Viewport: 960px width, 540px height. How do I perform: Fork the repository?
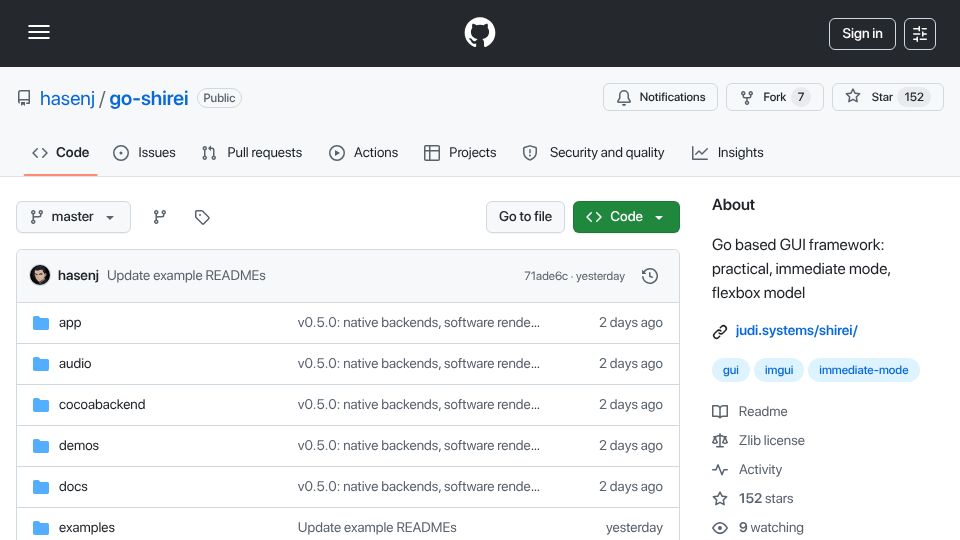774,97
